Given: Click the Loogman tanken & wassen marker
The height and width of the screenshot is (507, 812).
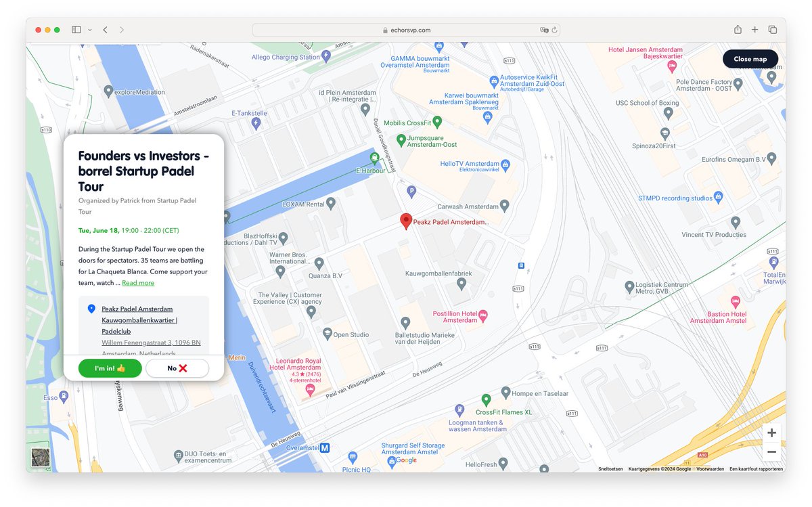Looking at the screenshot, I should pyautogui.click(x=459, y=410).
